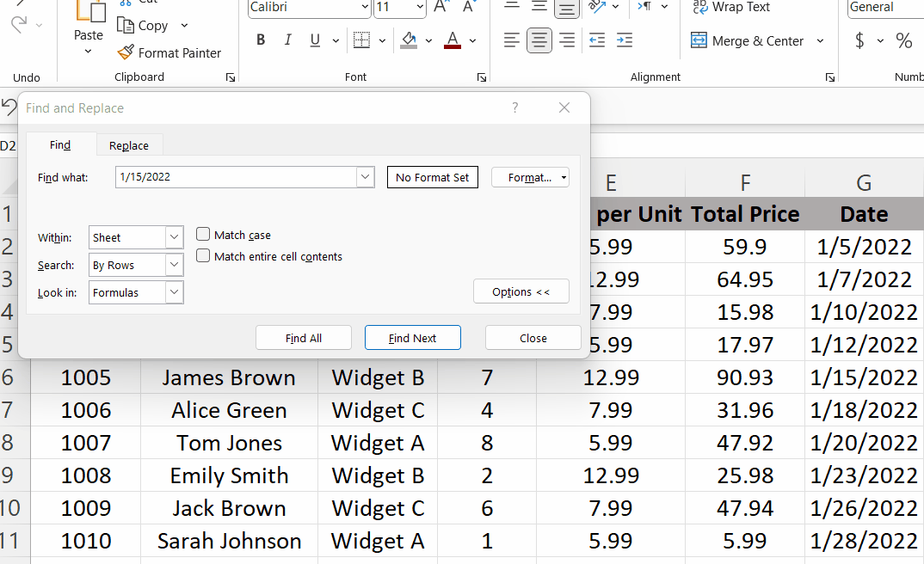924x564 pixels.
Task: Click Merge & Center
Action: pos(748,40)
